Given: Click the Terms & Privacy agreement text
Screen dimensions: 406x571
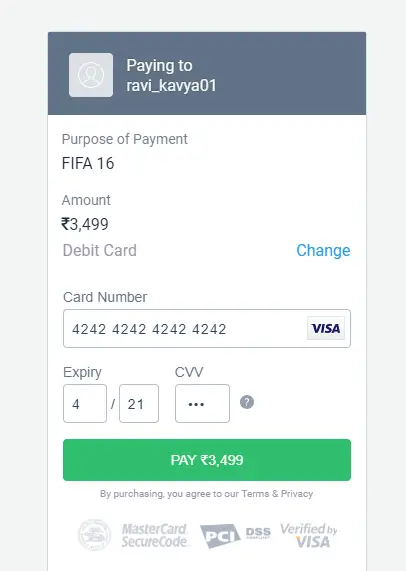Looking at the screenshot, I should point(277,494).
